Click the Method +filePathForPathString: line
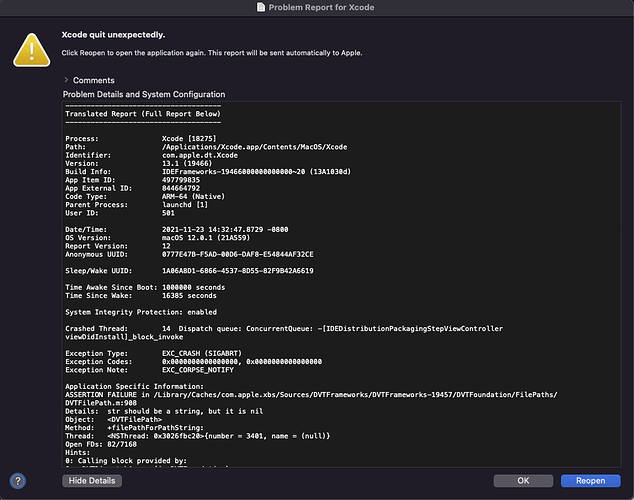Image resolution: width=634 pixels, height=500 pixels. click(135, 428)
